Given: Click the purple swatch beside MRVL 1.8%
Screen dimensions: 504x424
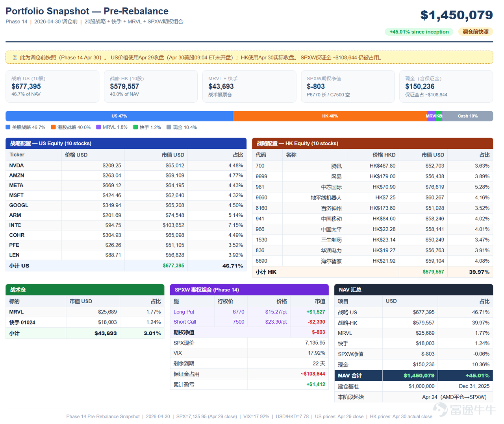Looking at the screenshot, I should click(x=98, y=127).
